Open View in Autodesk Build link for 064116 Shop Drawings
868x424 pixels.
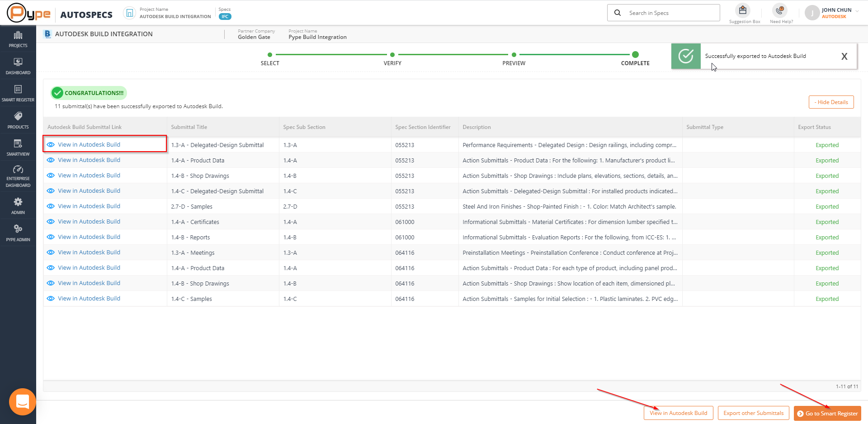click(89, 283)
